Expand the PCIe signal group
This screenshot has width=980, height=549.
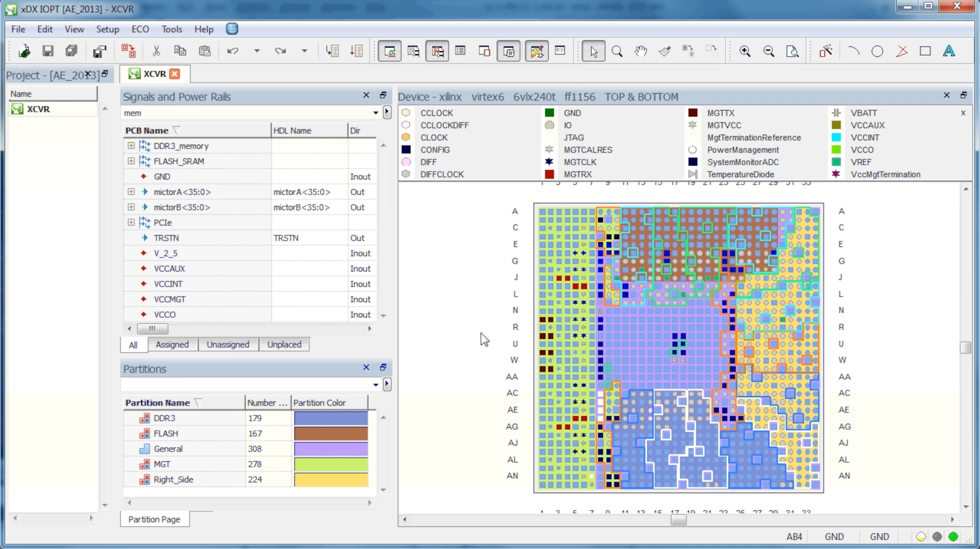(x=131, y=222)
